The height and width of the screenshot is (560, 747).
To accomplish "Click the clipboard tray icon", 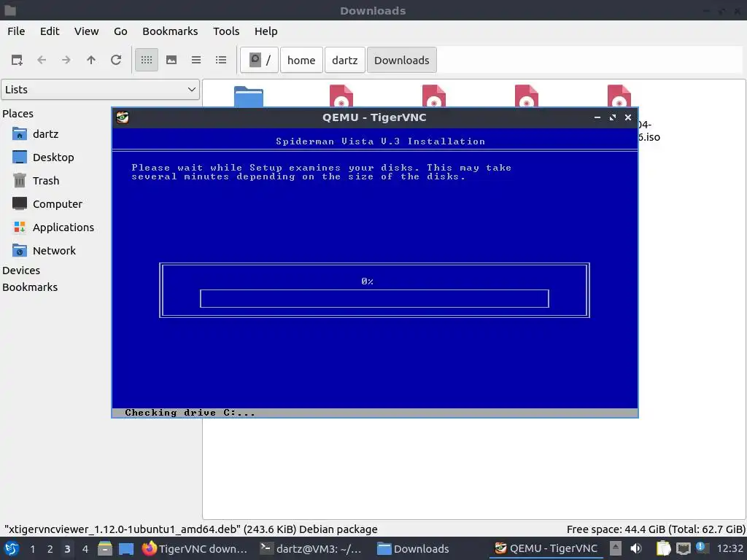I will point(664,548).
